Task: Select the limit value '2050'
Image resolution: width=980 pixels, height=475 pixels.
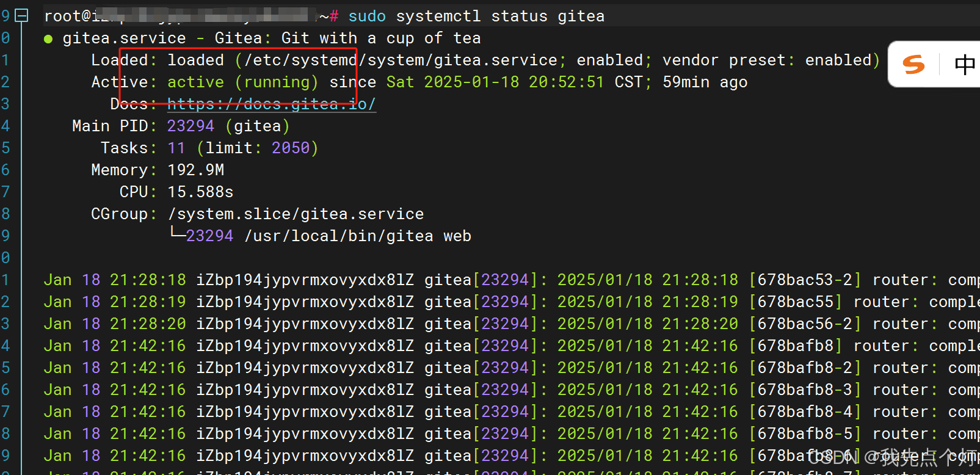Action: (x=291, y=148)
